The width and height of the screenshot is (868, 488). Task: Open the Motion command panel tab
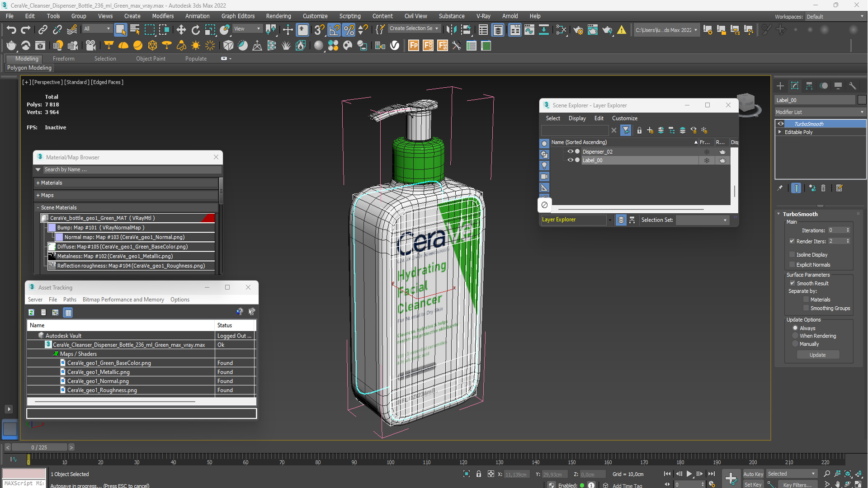click(824, 86)
